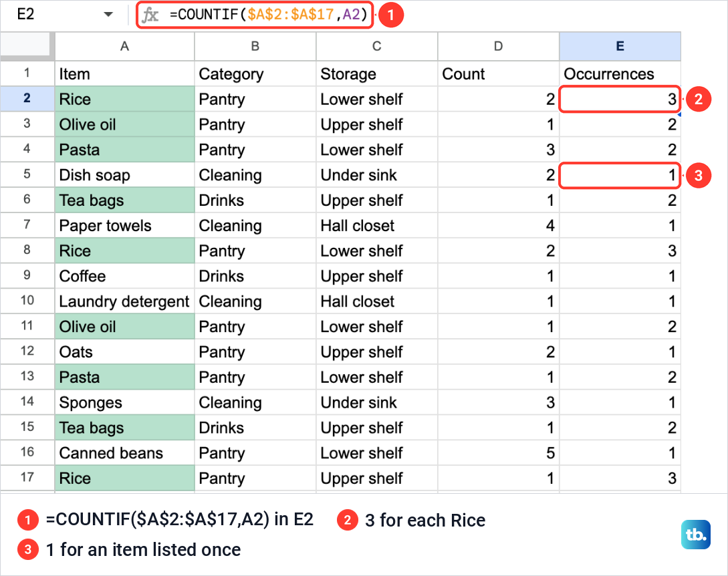Open the Name box dropdown arrow
The image size is (728, 576).
coord(108,15)
